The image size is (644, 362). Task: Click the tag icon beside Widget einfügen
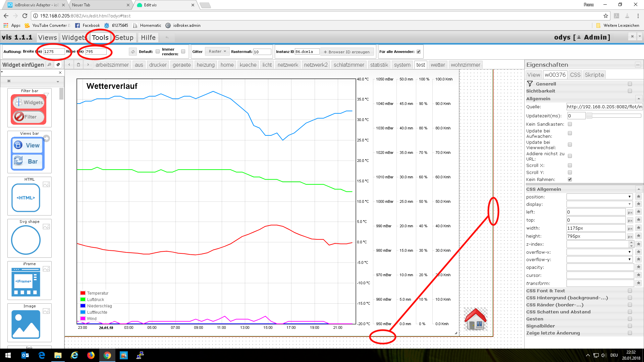pyautogui.click(x=58, y=65)
